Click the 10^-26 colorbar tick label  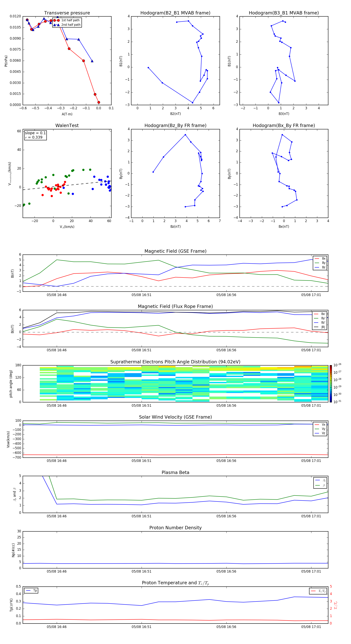[337, 365]
